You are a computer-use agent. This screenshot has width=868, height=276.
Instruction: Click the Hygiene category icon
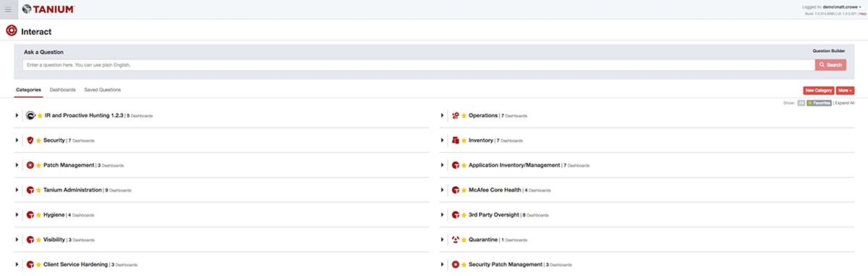pos(30,214)
